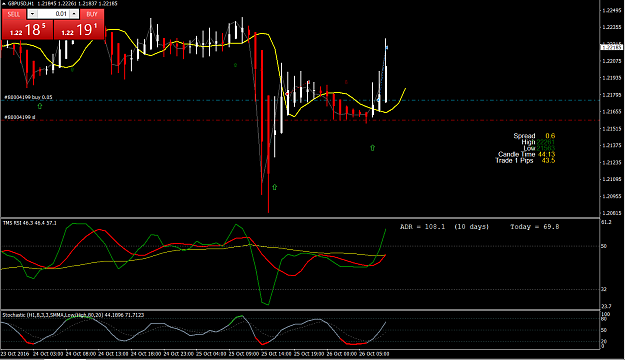Click the green arrow below 26 Oct candles
Viewport: 625px width, 360px height.
tap(372, 148)
